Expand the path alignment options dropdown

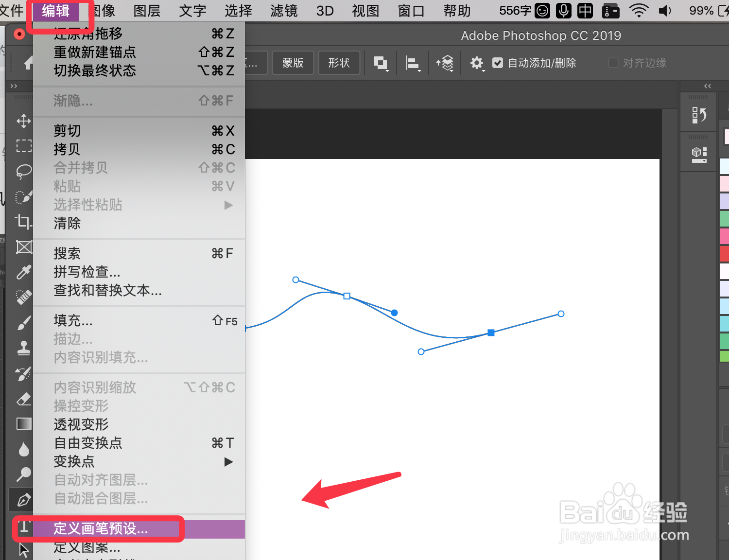413,63
